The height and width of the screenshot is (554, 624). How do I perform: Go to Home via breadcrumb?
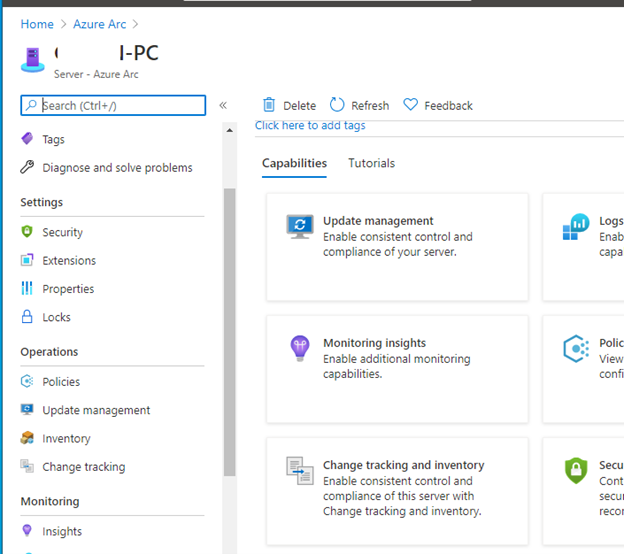coord(37,24)
